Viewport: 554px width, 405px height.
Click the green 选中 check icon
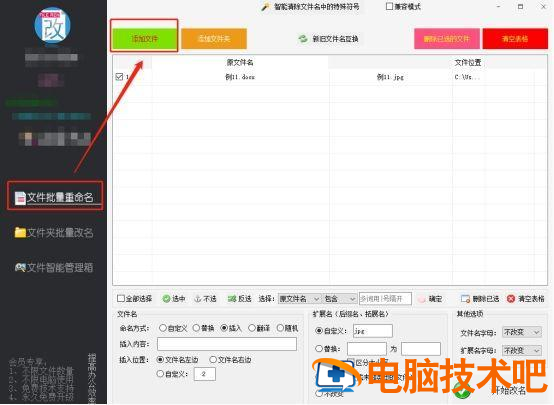(x=166, y=299)
